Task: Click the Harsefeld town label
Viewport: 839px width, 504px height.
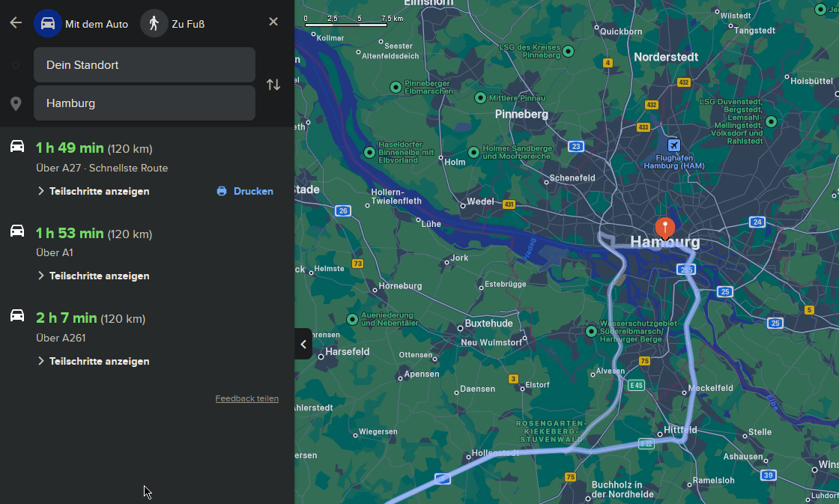Action: (348, 351)
